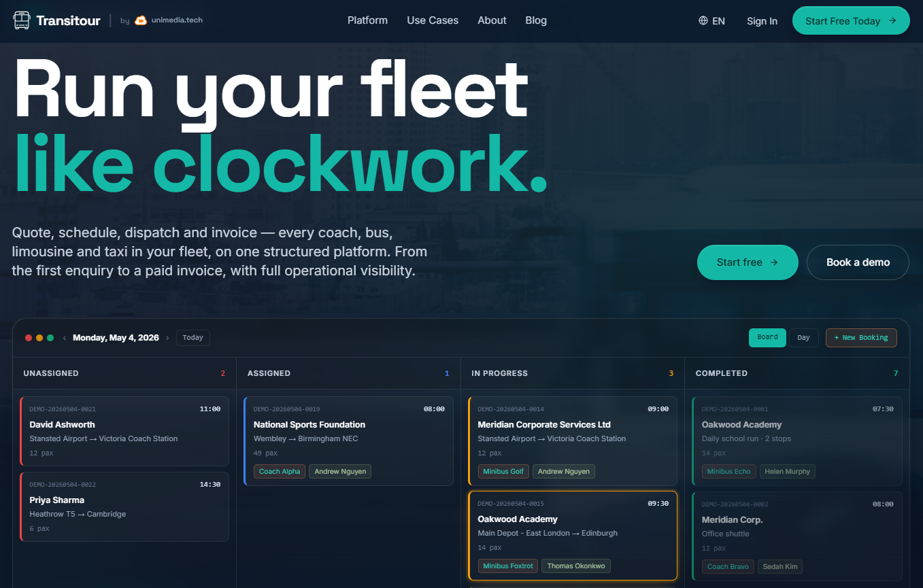Viewport: 923px width, 588px height.
Task: Click booking ID DEMO-20260504-0015
Action: [x=511, y=504]
